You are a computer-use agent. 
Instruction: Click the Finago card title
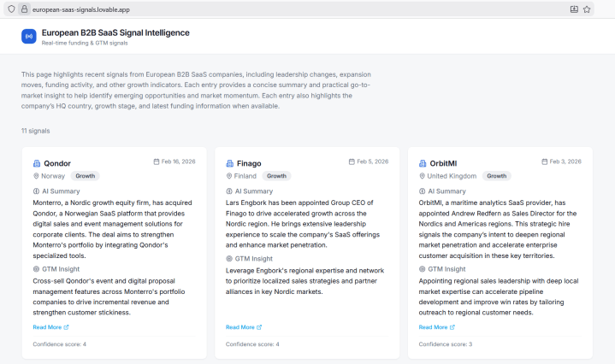point(250,163)
